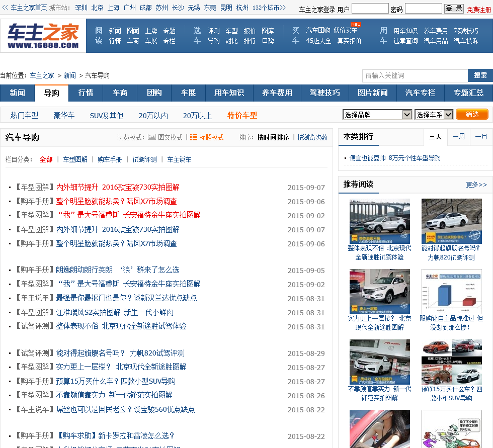
Task: Select the SUV及其他 filter
Action: (x=107, y=115)
